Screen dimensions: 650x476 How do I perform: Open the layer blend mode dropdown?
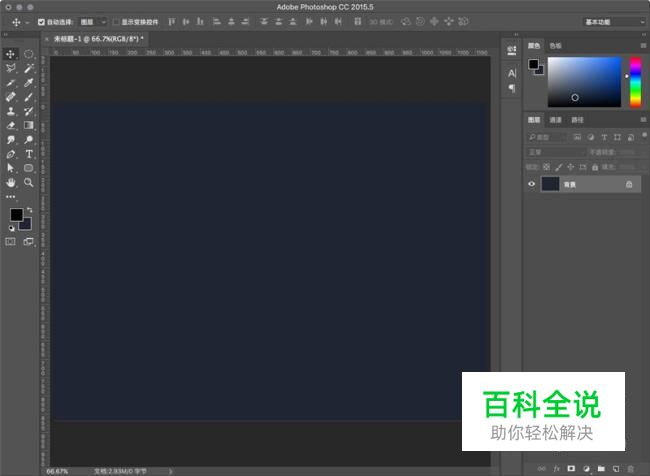(x=555, y=152)
